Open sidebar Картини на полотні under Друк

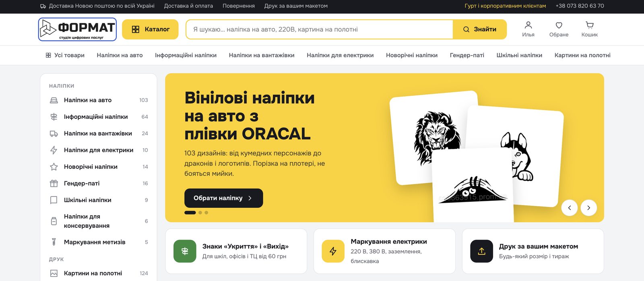(x=99, y=273)
